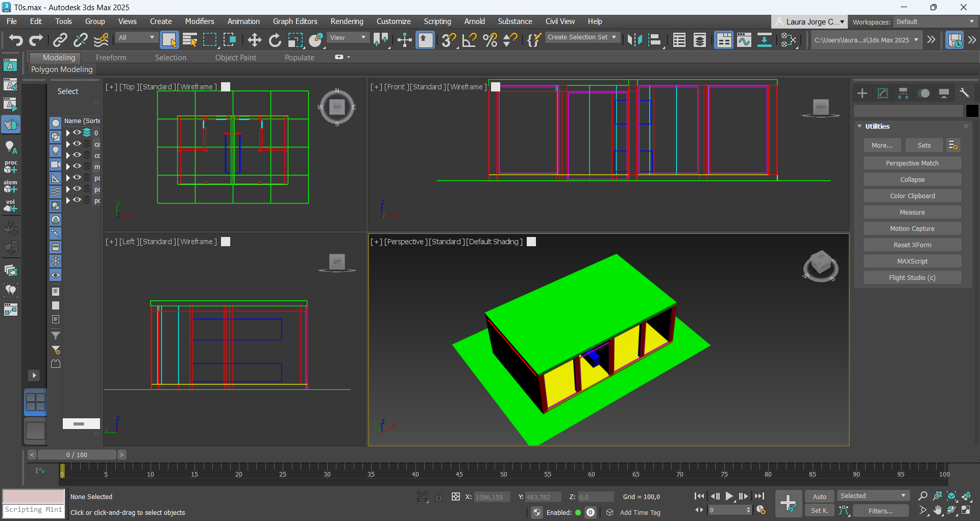Toggle Percent Snap icon
Screen dimensions: 980x521
(490, 40)
